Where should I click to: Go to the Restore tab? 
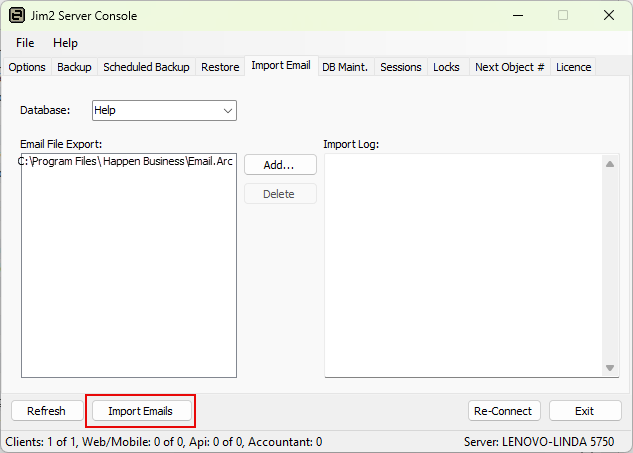point(220,67)
